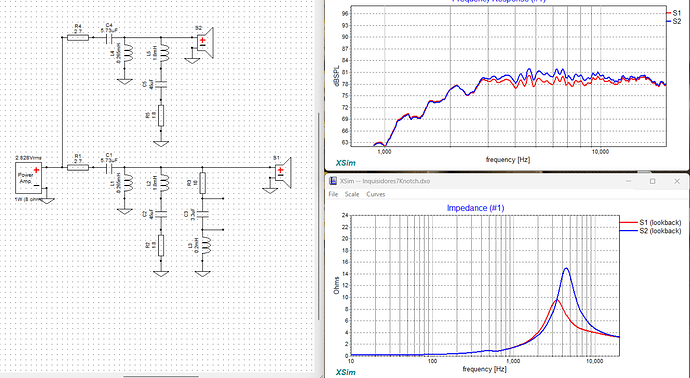
Task: Select capacitor C3 in the notch filter
Action: [x=202, y=214]
